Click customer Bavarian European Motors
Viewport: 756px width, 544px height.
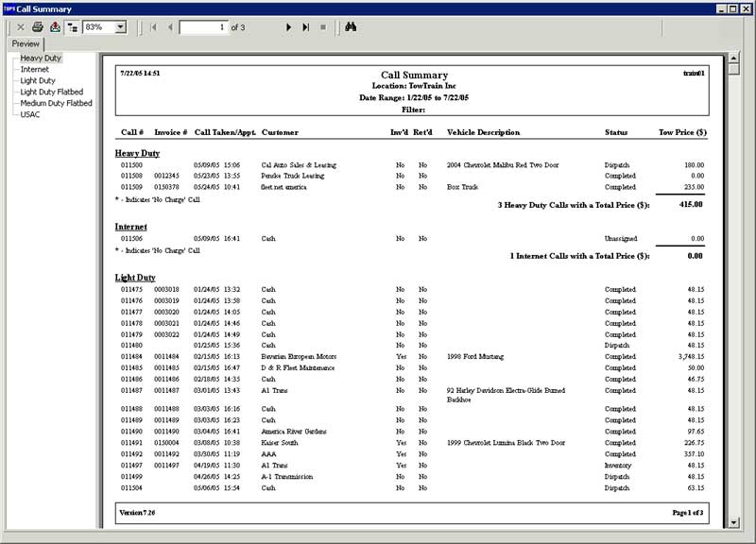pos(299,357)
